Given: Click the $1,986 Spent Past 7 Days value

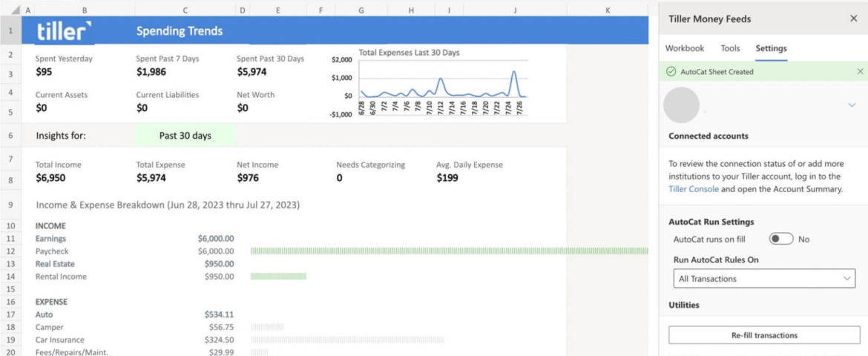Looking at the screenshot, I should pos(151,71).
